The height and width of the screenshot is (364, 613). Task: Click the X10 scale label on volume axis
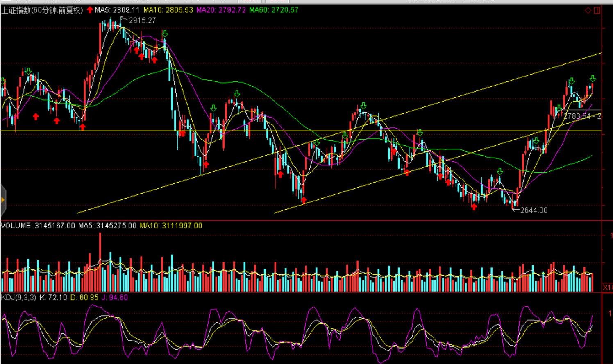tap(608, 288)
